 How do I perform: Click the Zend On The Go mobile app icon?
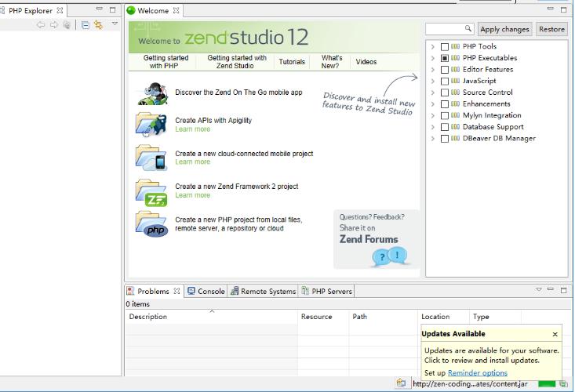(152, 94)
